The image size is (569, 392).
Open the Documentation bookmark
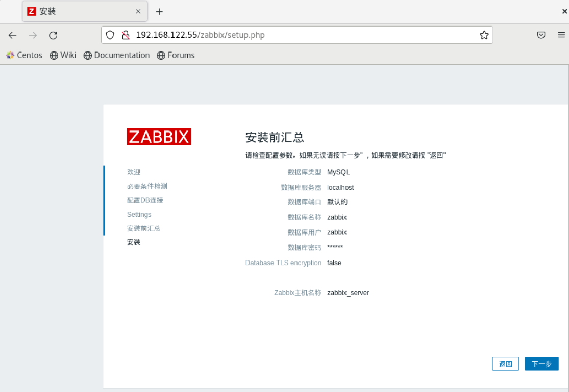tap(116, 55)
